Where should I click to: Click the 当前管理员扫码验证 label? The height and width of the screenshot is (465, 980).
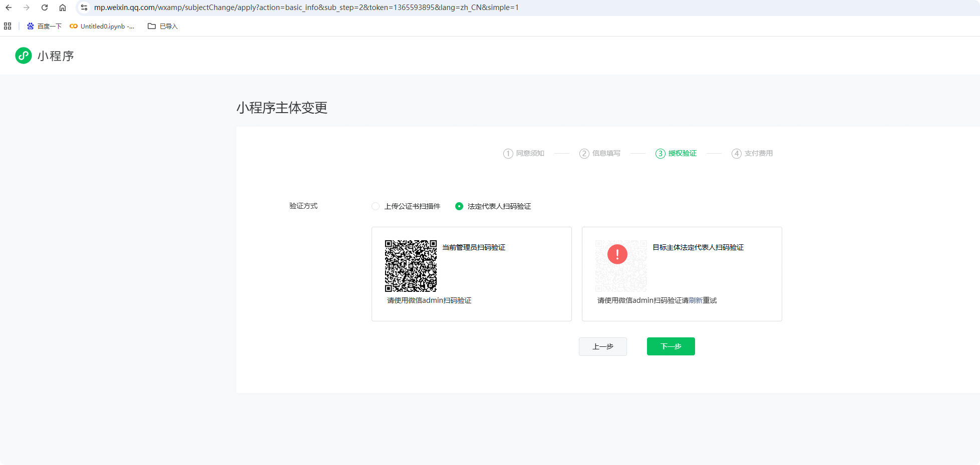(x=474, y=247)
